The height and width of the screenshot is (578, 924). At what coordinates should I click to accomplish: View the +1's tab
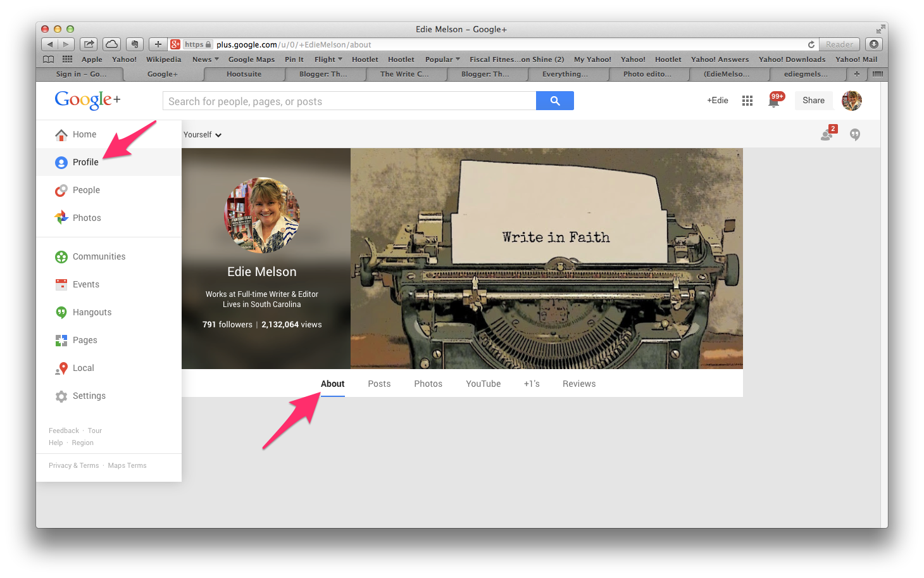coord(532,384)
